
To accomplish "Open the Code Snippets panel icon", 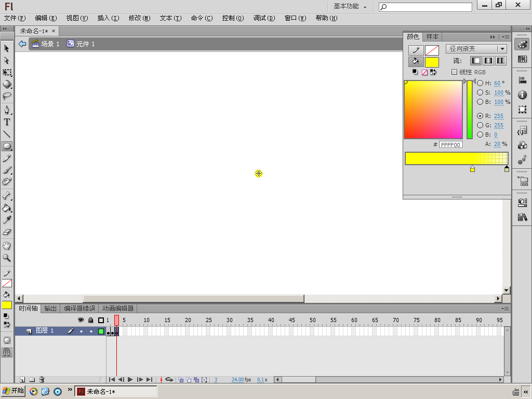I will coord(522,130).
